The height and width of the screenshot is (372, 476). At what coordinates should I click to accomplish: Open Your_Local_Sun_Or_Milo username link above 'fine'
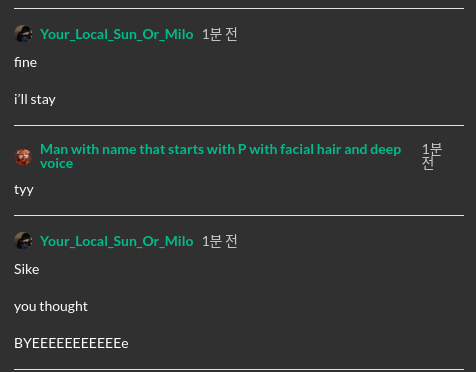pyautogui.click(x=117, y=34)
